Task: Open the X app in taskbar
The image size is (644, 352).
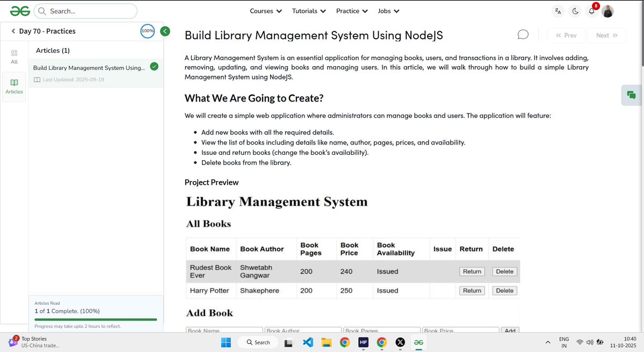Action: tap(400, 342)
